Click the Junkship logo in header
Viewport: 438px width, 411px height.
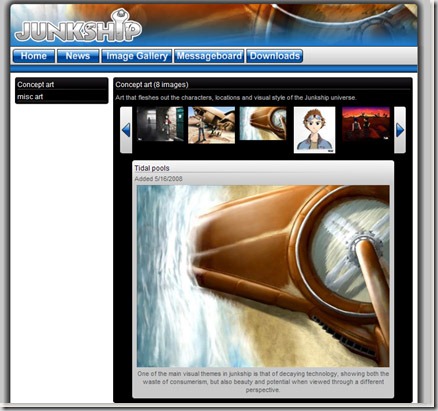click(x=79, y=27)
